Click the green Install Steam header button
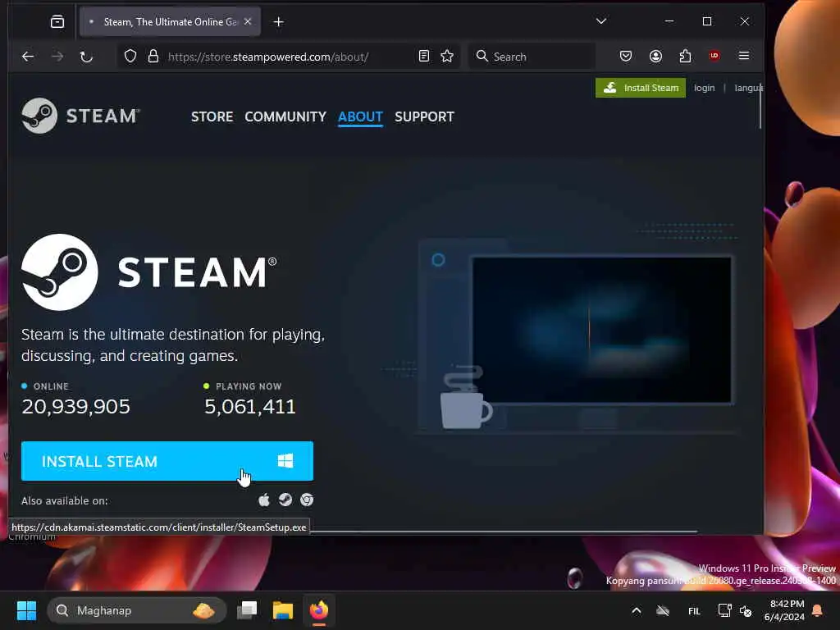 tap(640, 88)
